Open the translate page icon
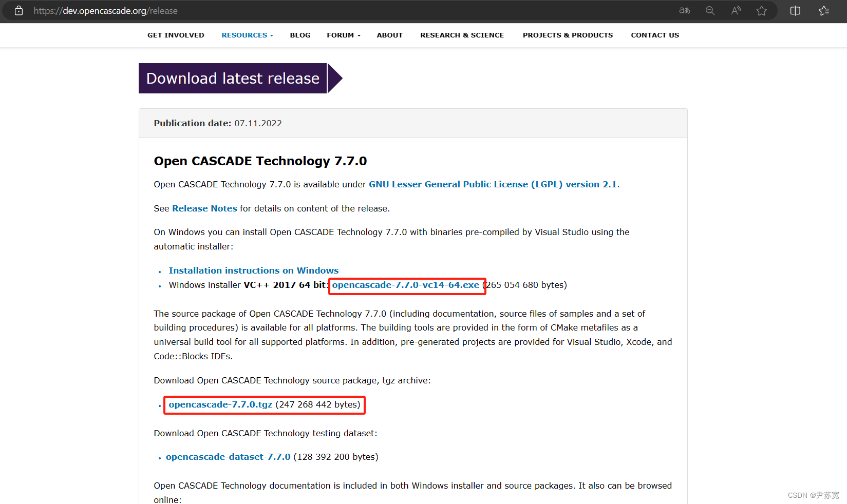 pyautogui.click(x=684, y=10)
